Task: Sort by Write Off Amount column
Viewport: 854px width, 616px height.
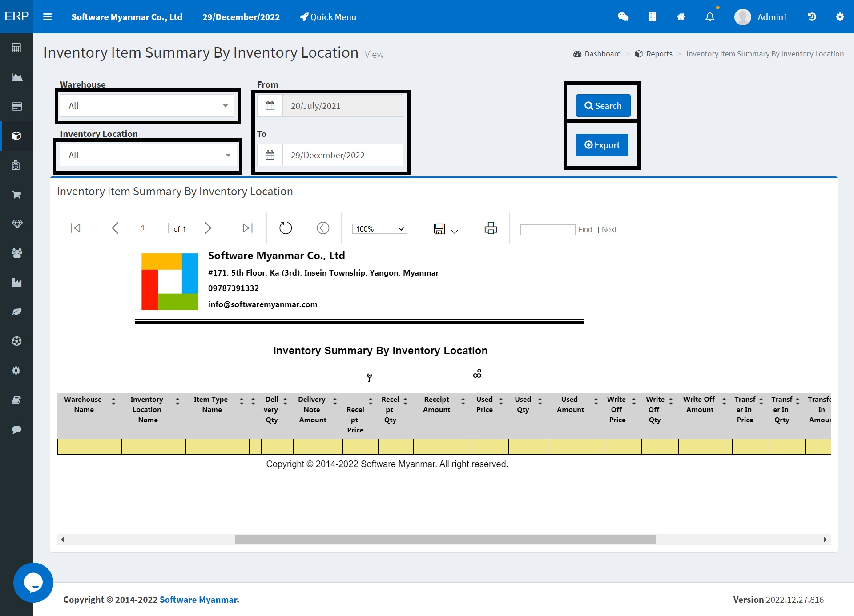Action: [x=724, y=401]
